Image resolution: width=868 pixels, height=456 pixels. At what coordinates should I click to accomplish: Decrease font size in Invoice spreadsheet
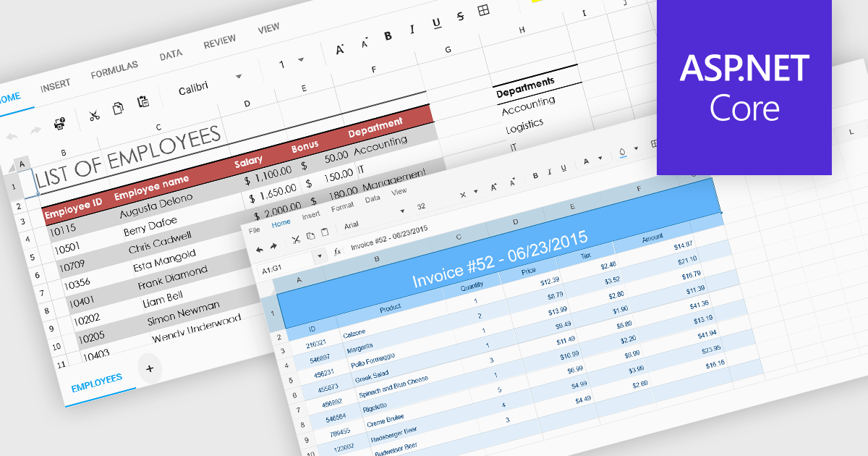click(512, 182)
